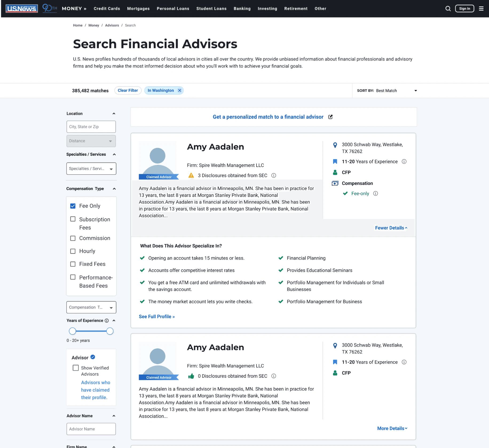
Task: Focus the Advisor Name input field
Action: (x=91, y=429)
